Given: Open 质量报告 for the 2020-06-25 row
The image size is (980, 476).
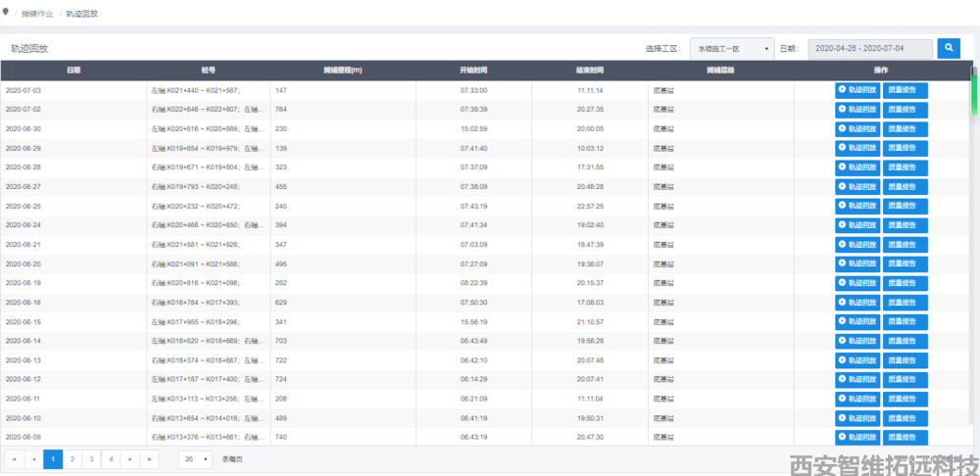Looking at the screenshot, I should pyautogui.click(x=905, y=206).
